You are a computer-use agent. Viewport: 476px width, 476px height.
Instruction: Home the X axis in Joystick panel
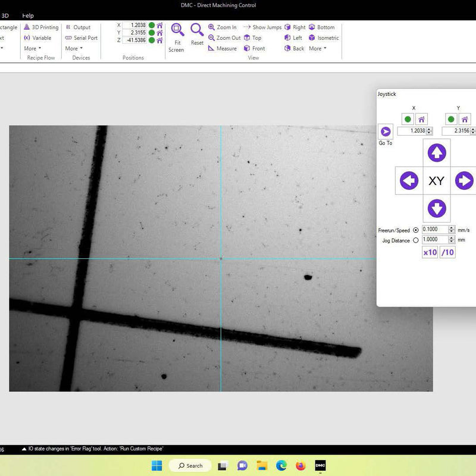point(421,120)
